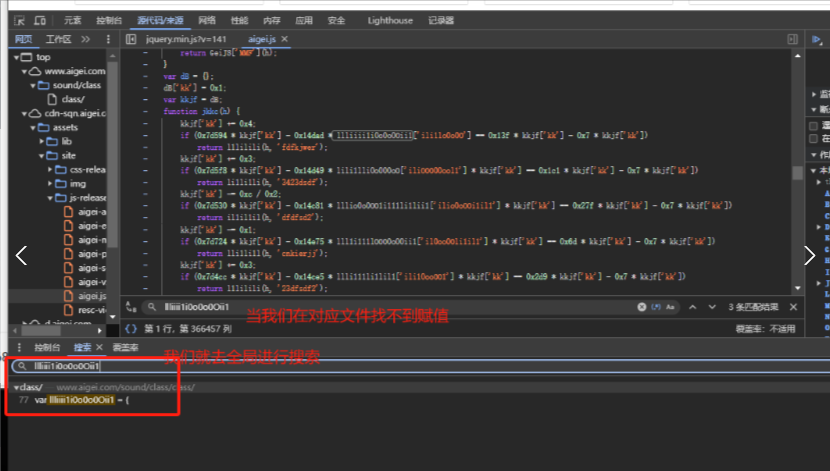Show the next image with right arrow
This screenshot has width=830, height=471.
pos(809,256)
